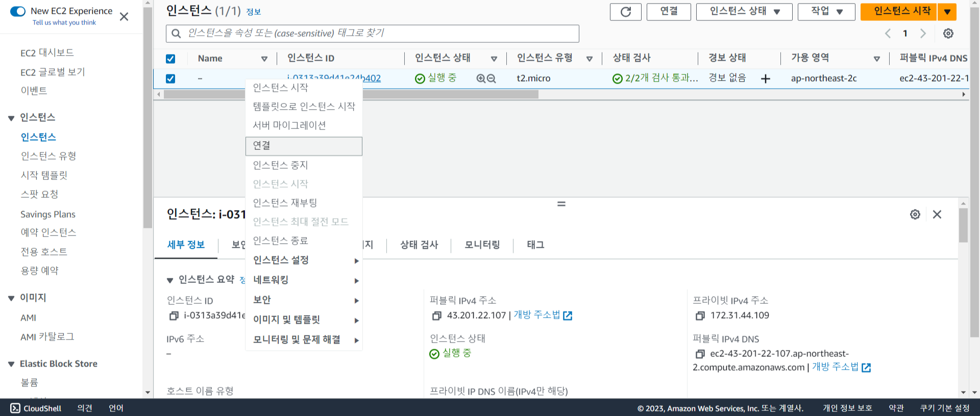Select 서버 마이그레이션 menu item
This screenshot has width=980, height=416.
[x=304, y=125]
